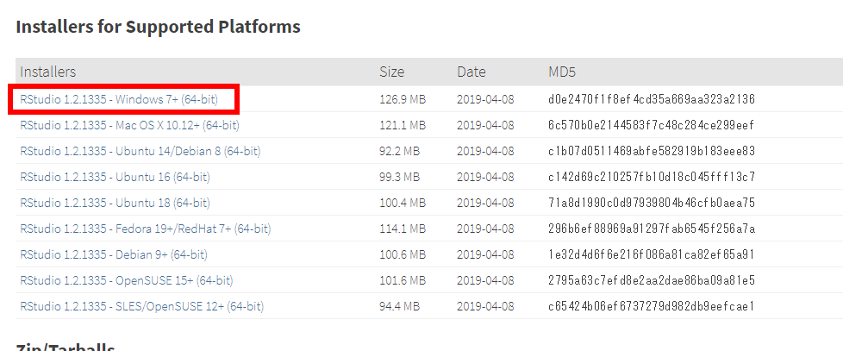Select the Ubuntu 18 MD5 hash text
Viewport: 868px width, 351px height.
pos(652,203)
